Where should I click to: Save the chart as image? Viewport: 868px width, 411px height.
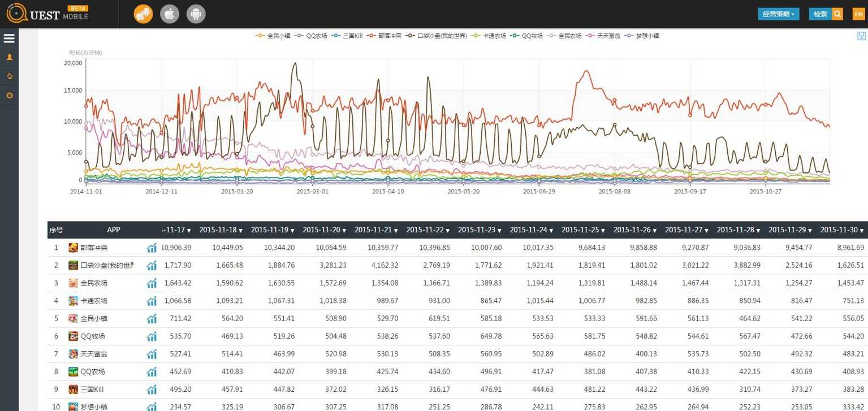pyautogui.click(x=861, y=36)
